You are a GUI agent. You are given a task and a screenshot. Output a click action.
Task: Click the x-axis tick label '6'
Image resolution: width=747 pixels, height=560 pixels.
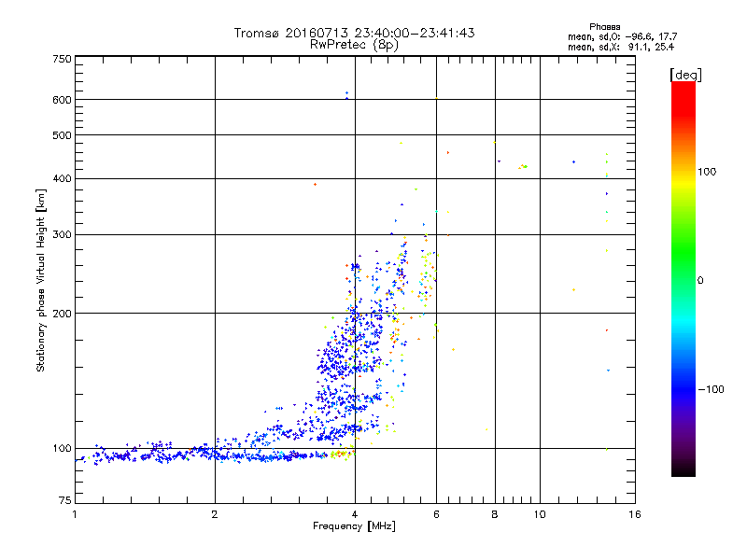click(x=436, y=514)
